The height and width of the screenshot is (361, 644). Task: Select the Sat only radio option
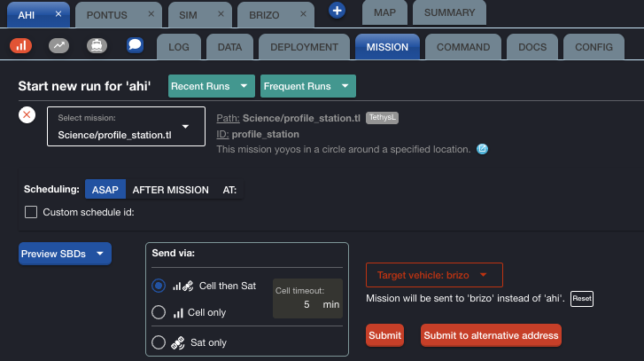click(159, 341)
